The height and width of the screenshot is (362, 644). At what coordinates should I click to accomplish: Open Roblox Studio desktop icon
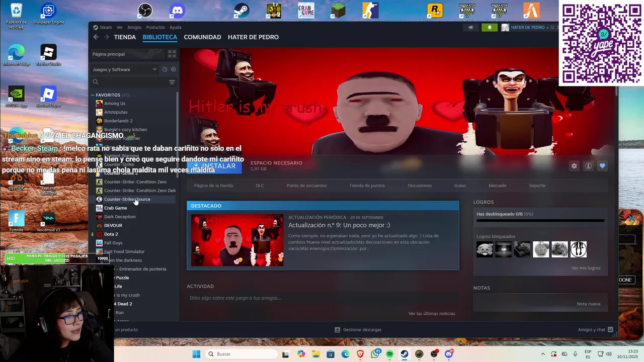click(x=48, y=55)
